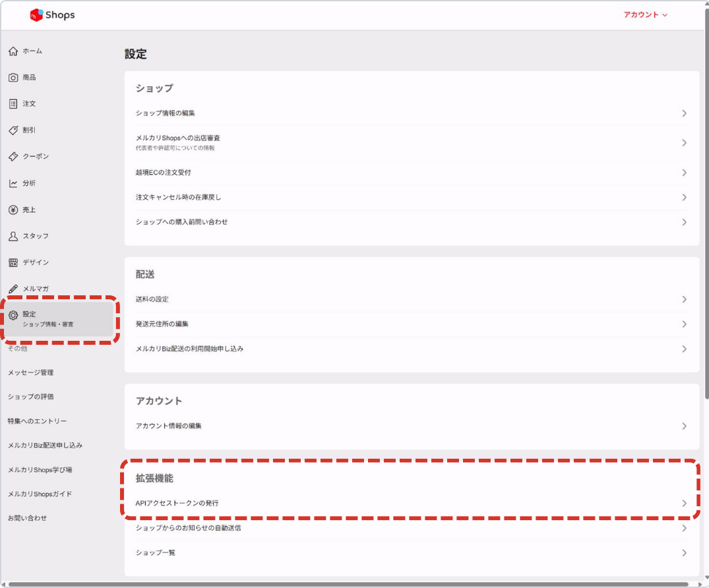Image resolution: width=709 pixels, height=588 pixels.
Task: Select the 商品 camera icon
Action: click(x=13, y=77)
